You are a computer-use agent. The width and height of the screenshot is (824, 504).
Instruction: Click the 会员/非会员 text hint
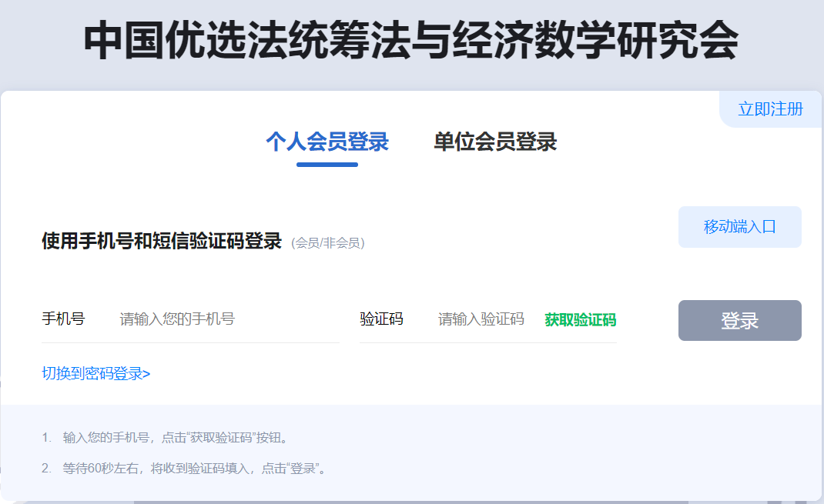(x=328, y=241)
